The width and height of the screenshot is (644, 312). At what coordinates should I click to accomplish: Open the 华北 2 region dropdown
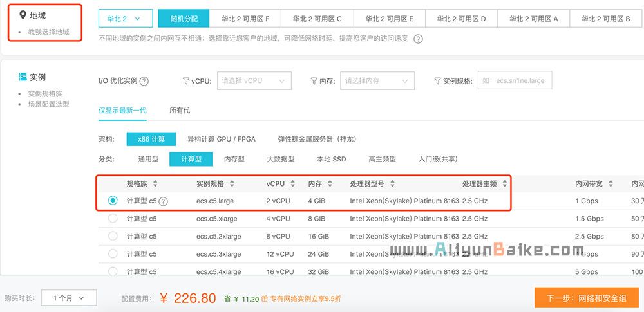tap(126, 19)
